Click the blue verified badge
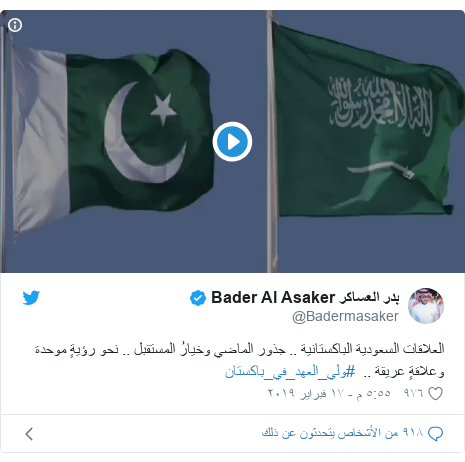Screen dimensions: 465x462 (198, 298)
